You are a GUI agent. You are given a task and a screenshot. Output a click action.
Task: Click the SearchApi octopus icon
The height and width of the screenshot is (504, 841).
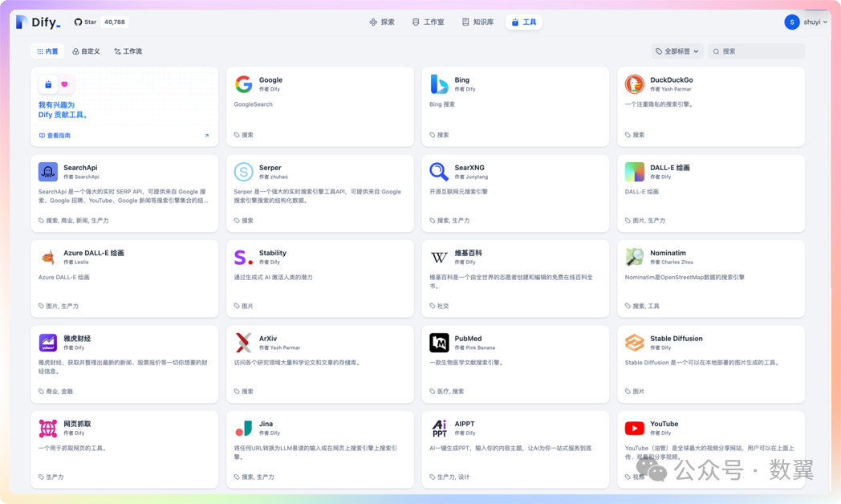[x=47, y=172]
